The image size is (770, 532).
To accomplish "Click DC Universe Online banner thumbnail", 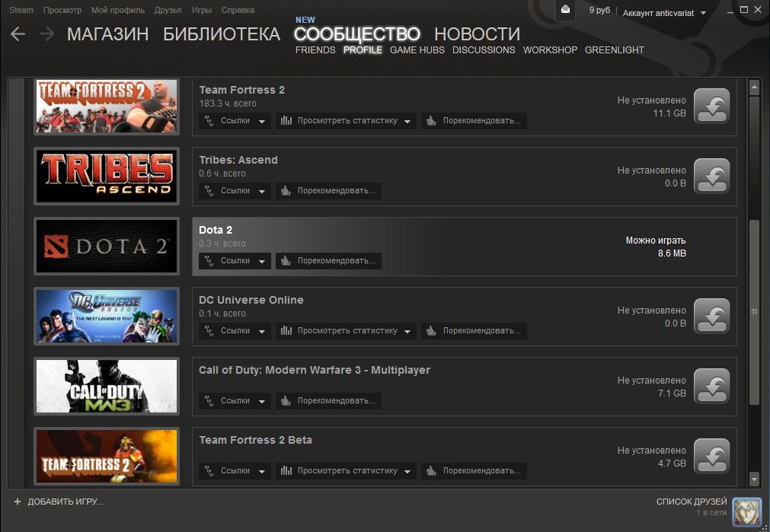I will point(107,316).
